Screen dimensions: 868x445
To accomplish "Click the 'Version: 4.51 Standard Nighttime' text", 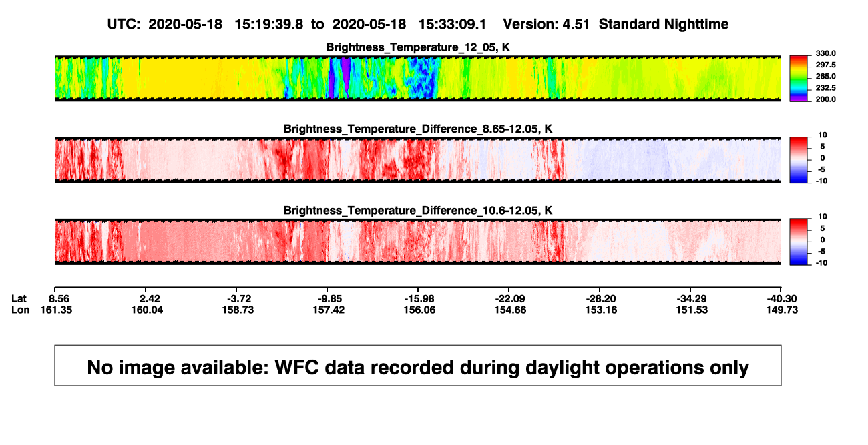I will click(616, 24).
